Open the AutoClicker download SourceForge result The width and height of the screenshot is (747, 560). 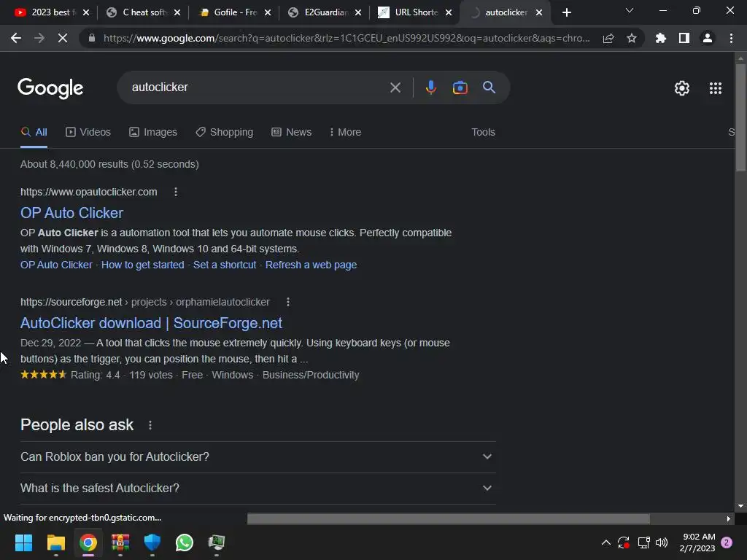152,323
